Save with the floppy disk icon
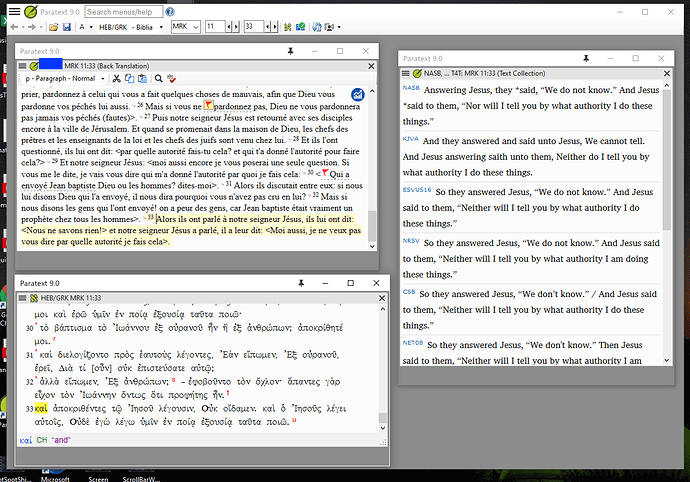Image resolution: width=690 pixels, height=482 pixels. tap(67, 27)
